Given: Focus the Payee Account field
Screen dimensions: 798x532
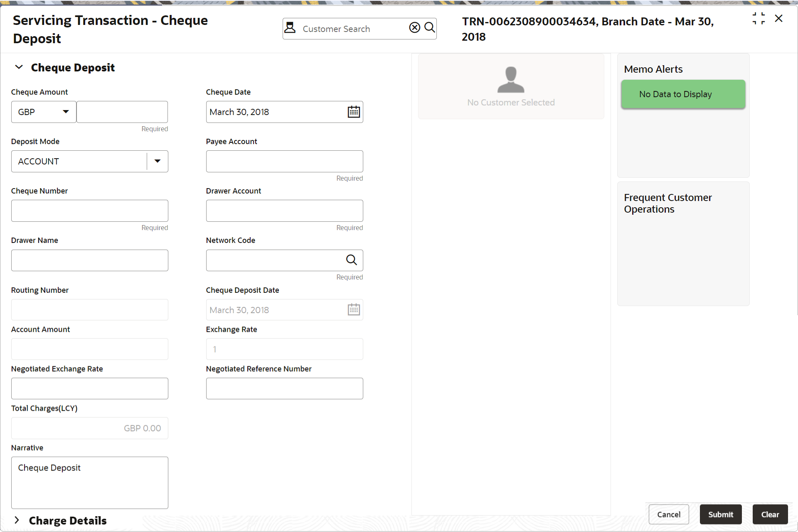Looking at the screenshot, I should click(284, 162).
